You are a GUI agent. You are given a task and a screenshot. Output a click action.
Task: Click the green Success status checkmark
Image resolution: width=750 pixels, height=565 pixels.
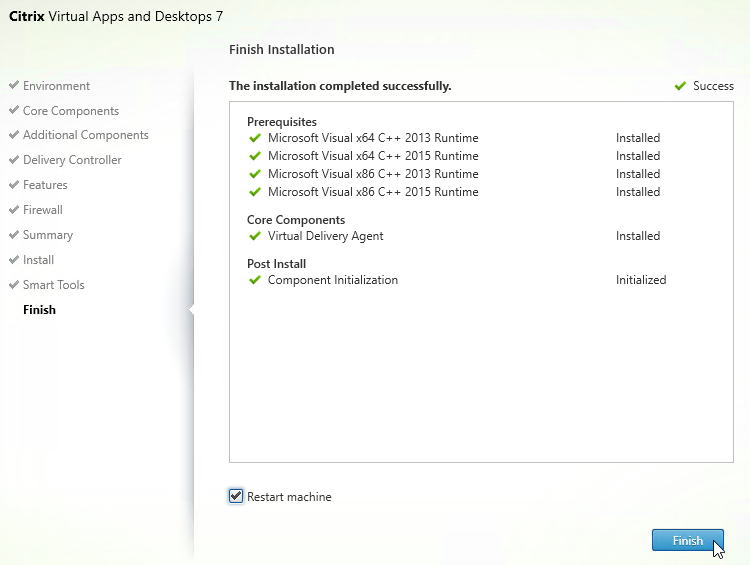point(681,86)
